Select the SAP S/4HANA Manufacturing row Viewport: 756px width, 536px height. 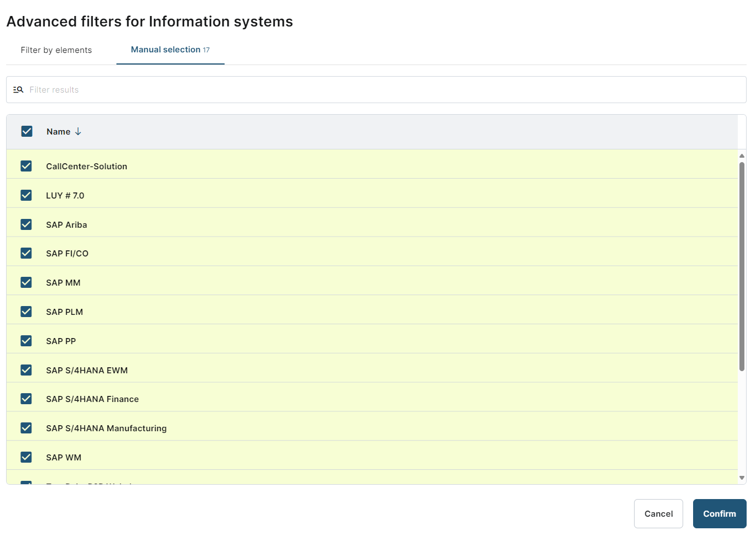107,428
